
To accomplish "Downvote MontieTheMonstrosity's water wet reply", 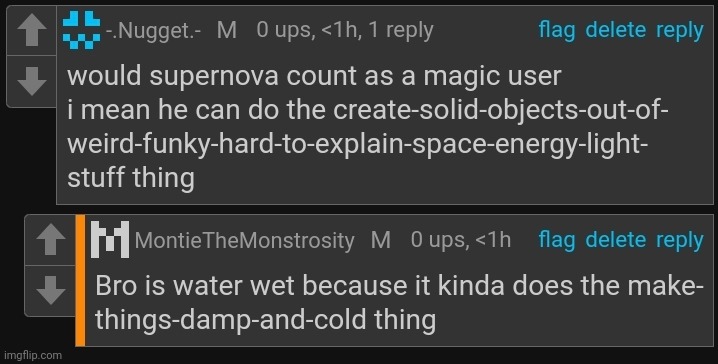I will pos(50,290).
